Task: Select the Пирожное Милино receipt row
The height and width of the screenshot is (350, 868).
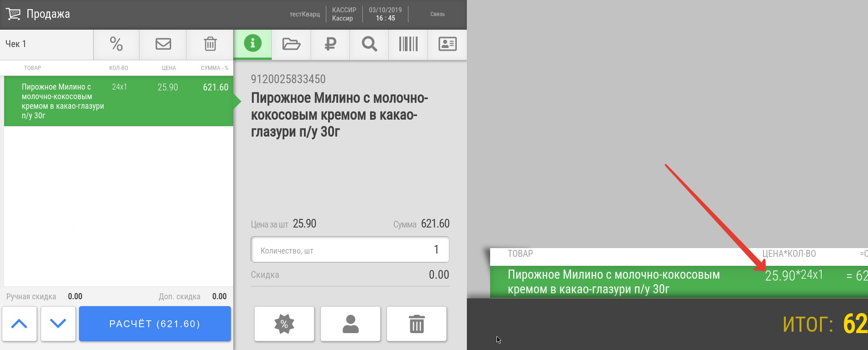Action: pyautogui.click(x=119, y=101)
